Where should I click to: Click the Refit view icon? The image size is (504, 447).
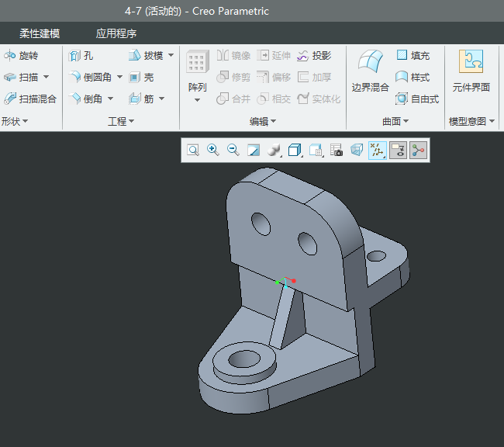[192, 151]
